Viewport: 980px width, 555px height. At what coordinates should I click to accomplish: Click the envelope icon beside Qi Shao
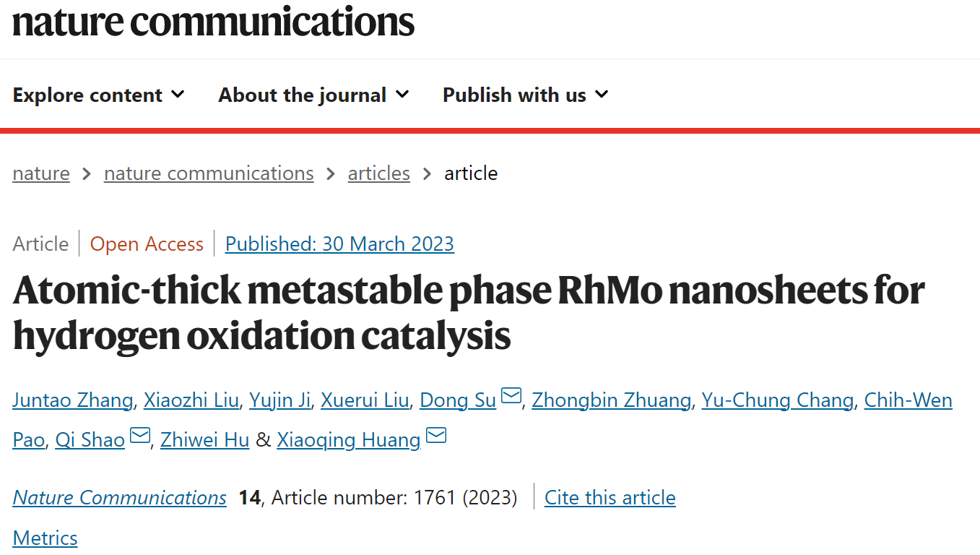tap(139, 435)
